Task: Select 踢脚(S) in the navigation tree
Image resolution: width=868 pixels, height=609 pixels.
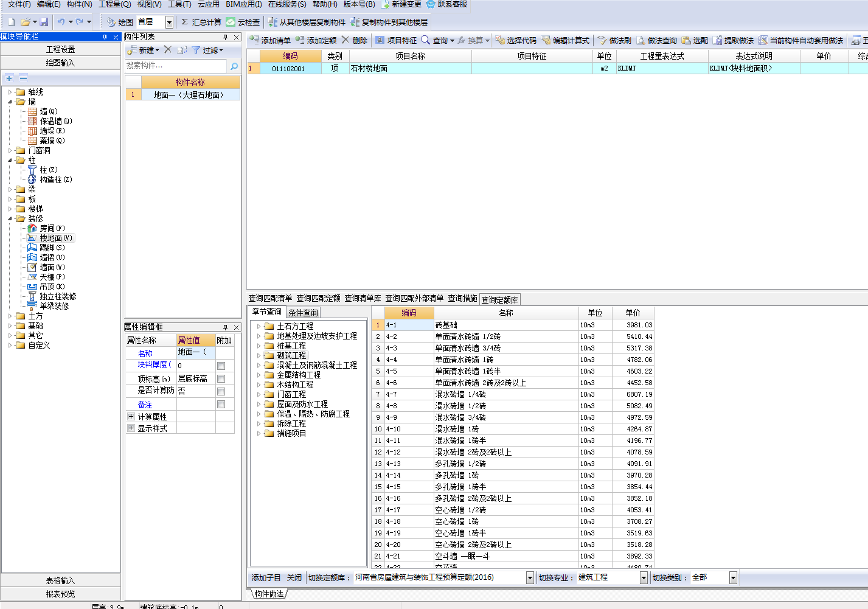Action: coord(52,248)
